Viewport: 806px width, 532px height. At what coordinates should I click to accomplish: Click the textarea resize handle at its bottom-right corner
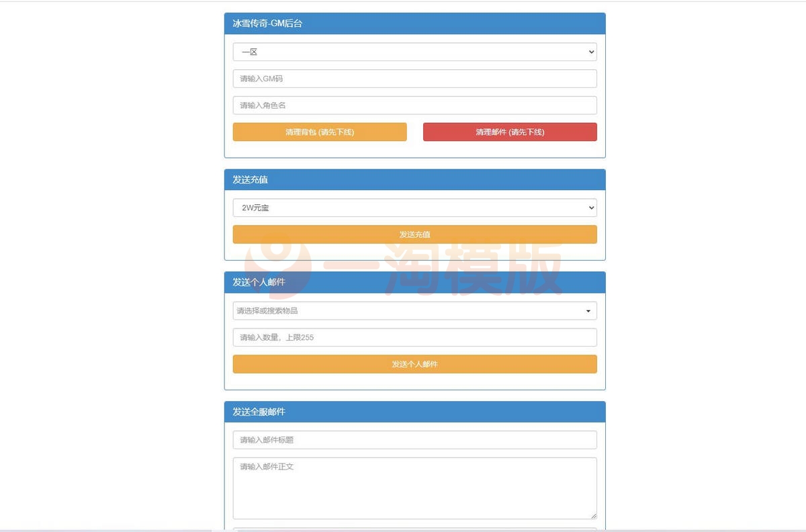tap(594, 516)
